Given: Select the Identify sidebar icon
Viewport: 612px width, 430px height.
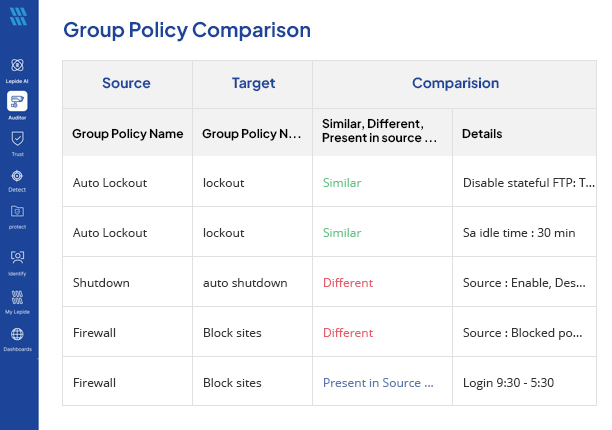Looking at the screenshot, I should coord(18,257).
